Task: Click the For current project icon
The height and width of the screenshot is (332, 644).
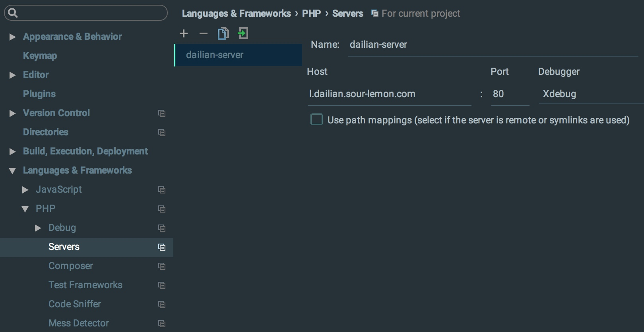Action: [374, 14]
